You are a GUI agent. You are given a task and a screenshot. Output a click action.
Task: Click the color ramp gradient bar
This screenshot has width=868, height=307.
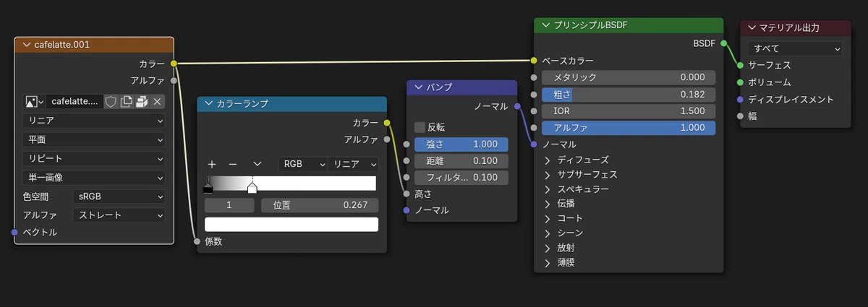click(x=291, y=183)
